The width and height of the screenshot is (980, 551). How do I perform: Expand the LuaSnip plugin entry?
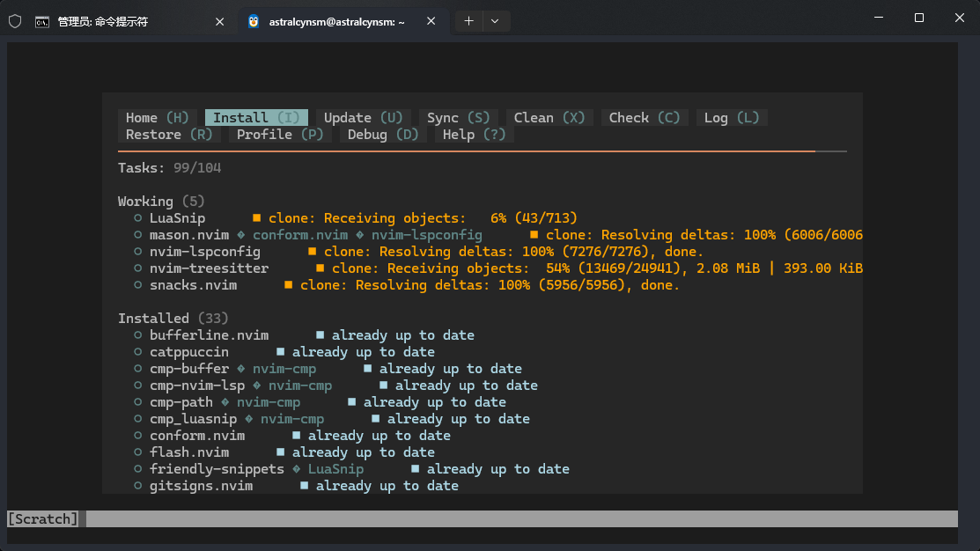click(x=177, y=218)
